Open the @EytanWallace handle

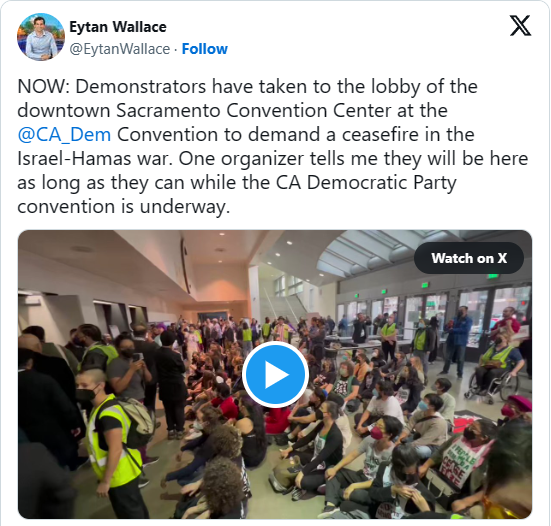coord(119,49)
